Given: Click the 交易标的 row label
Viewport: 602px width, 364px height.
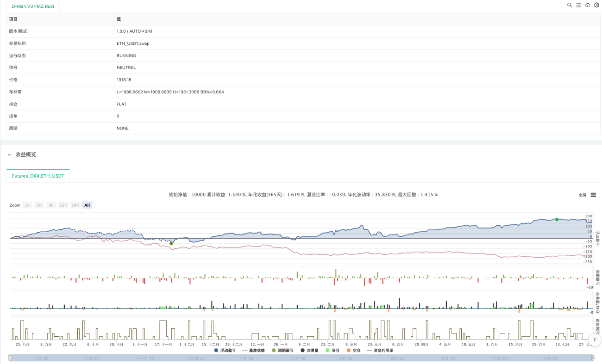Looking at the screenshot, I should click(x=17, y=43).
